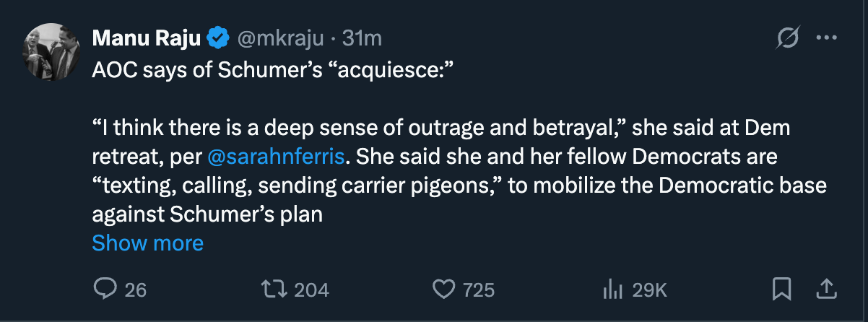868x322 pixels.
Task: Click the like count 725
Action: [478, 290]
